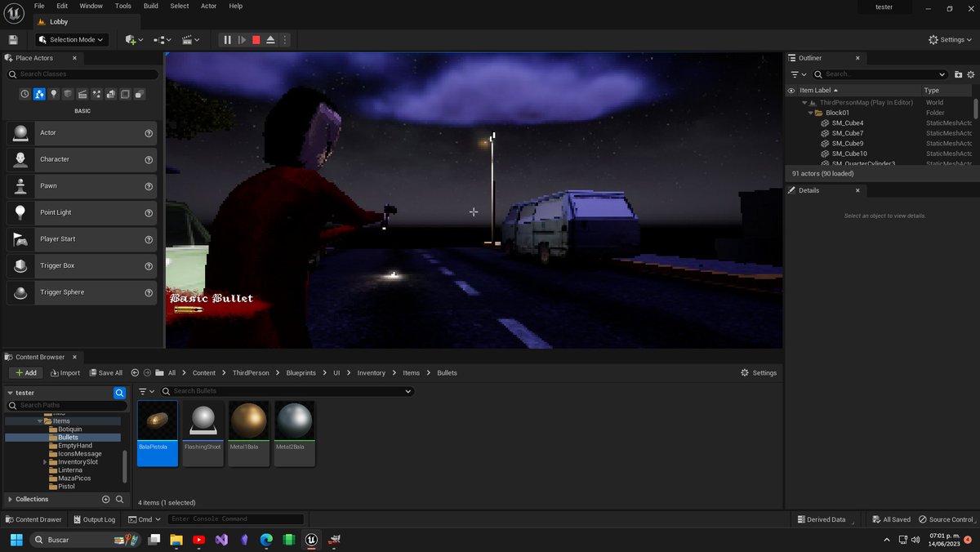Select the Recently Placed clock icon
Viewport: 980px width, 552px height.
[x=24, y=94]
